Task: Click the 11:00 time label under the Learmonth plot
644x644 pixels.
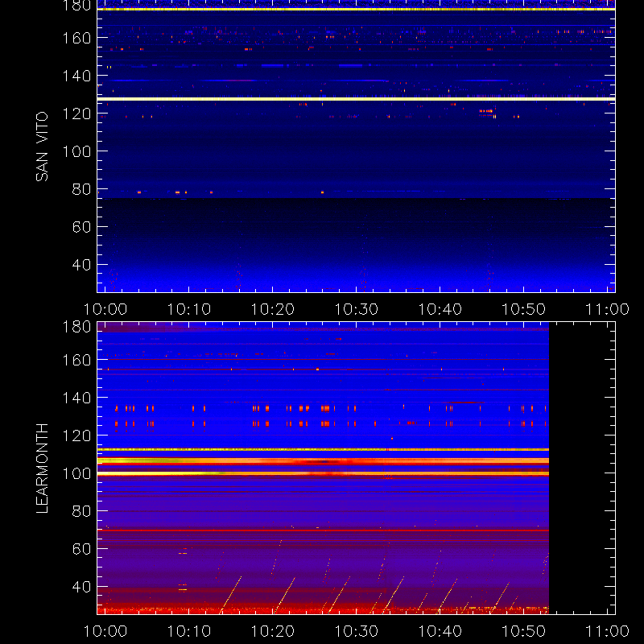Action: pyautogui.click(x=608, y=631)
